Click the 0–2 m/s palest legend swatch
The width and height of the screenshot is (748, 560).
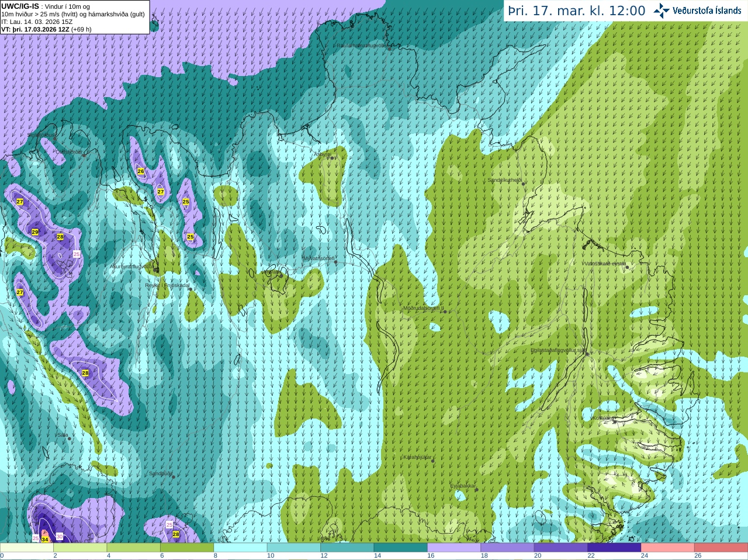pyautogui.click(x=27, y=548)
